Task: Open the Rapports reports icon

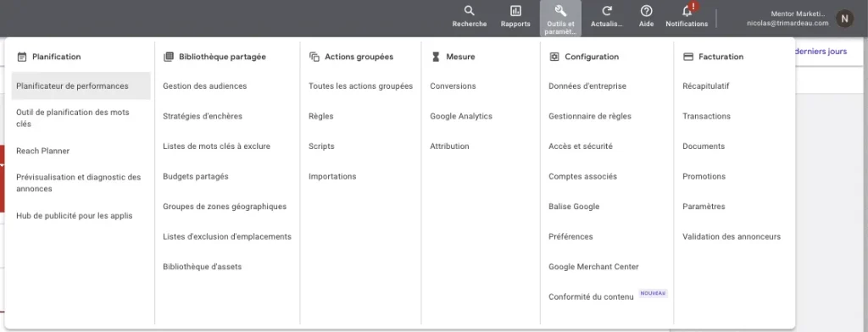Action: 515,11
